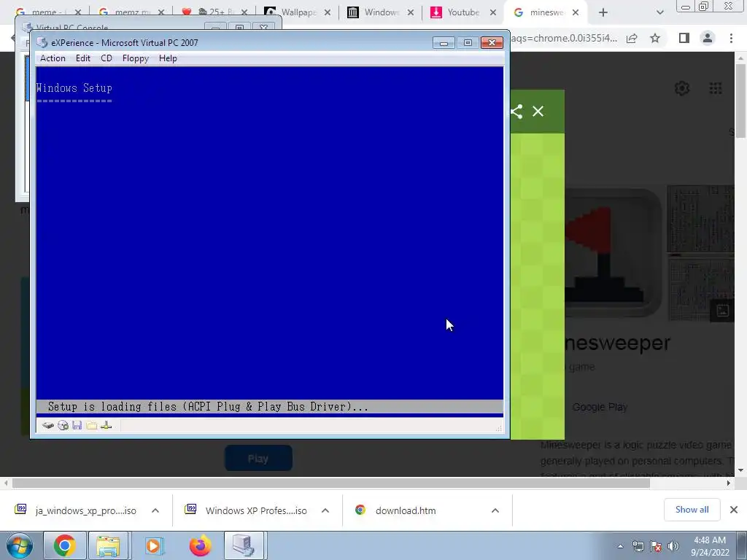The image size is (747, 560).
Task: Open the Help menu in Virtual PC
Action: click(168, 58)
